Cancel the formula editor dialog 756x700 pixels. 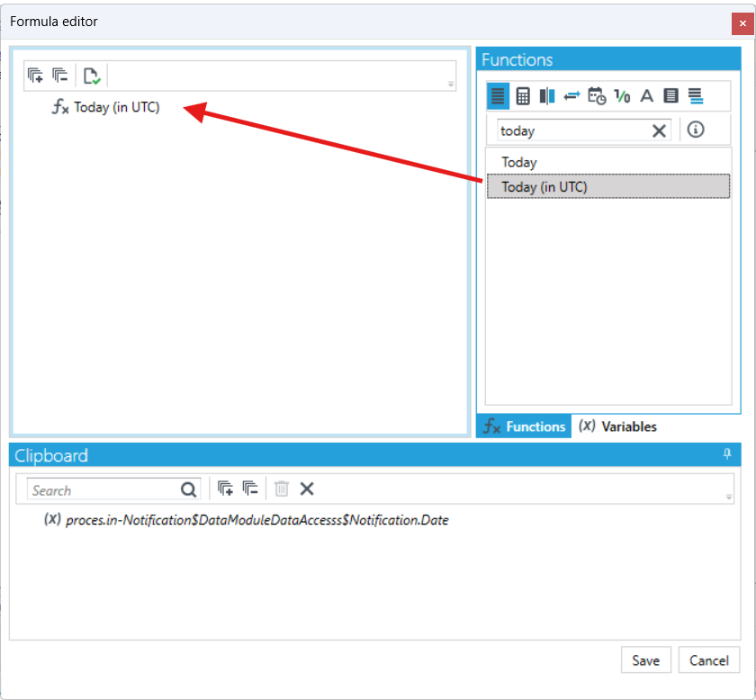[x=709, y=660]
